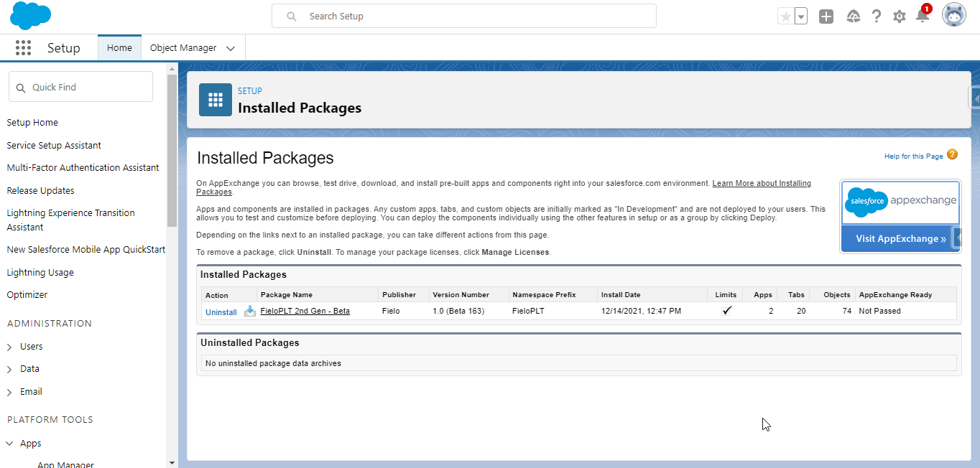Open the notifications bell icon
980x468 pixels.
(x=923, y=16)
